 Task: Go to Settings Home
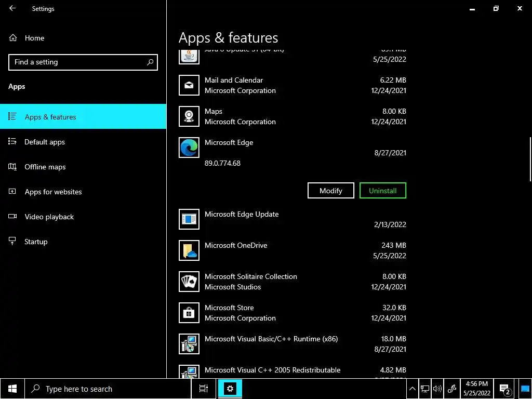[x=26, y=38]
